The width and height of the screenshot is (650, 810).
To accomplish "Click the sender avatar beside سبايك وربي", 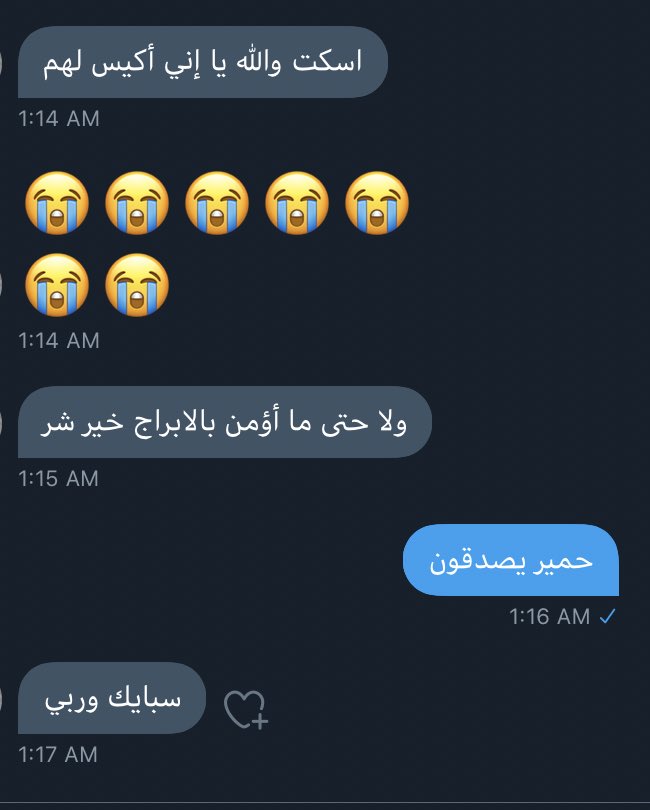I will (2, 700).
